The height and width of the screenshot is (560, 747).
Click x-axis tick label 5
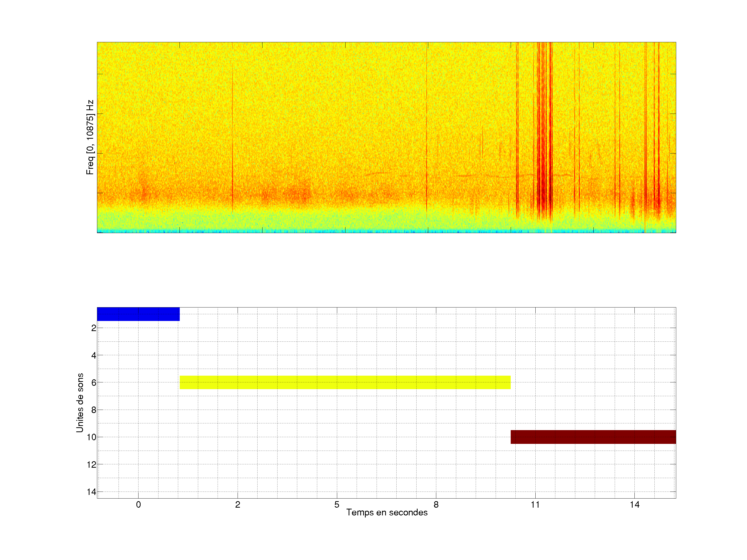(337, 505)
